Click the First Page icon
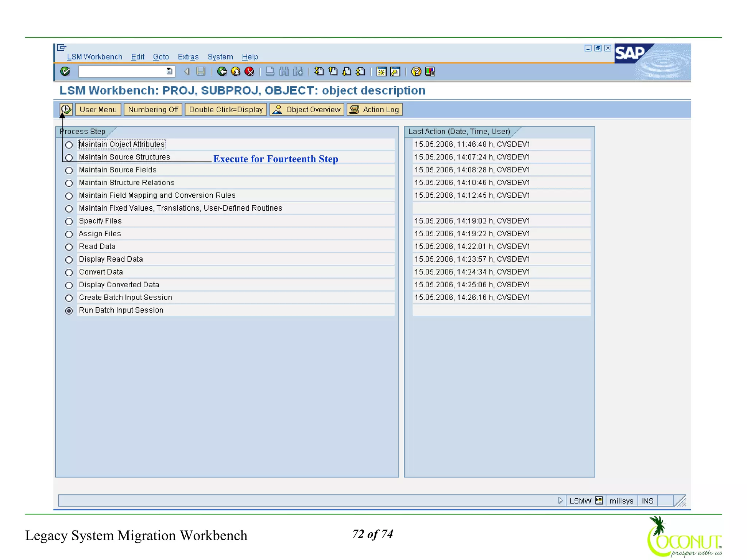This screenshot has width=747, height=560. point(319,71)
